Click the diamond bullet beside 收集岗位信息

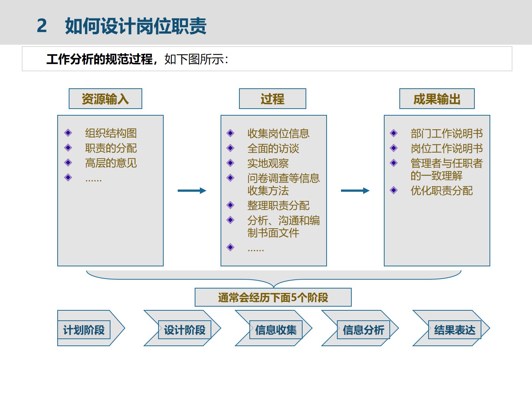(231, 133)
